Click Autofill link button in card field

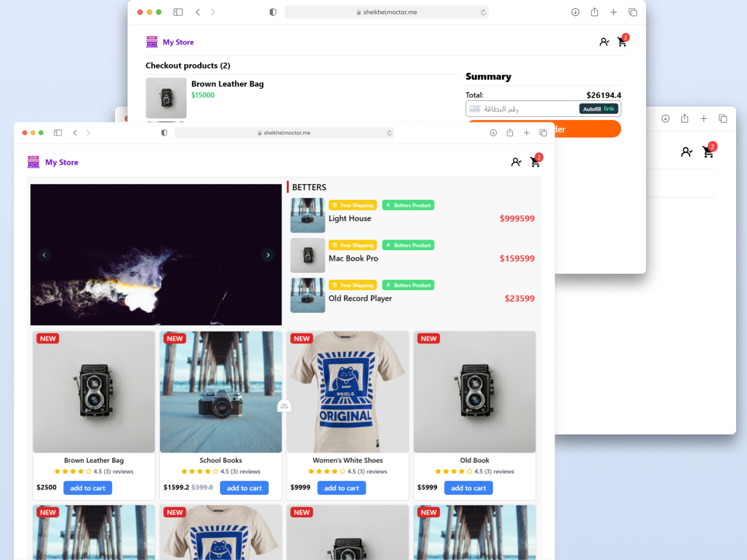point(599,109)
